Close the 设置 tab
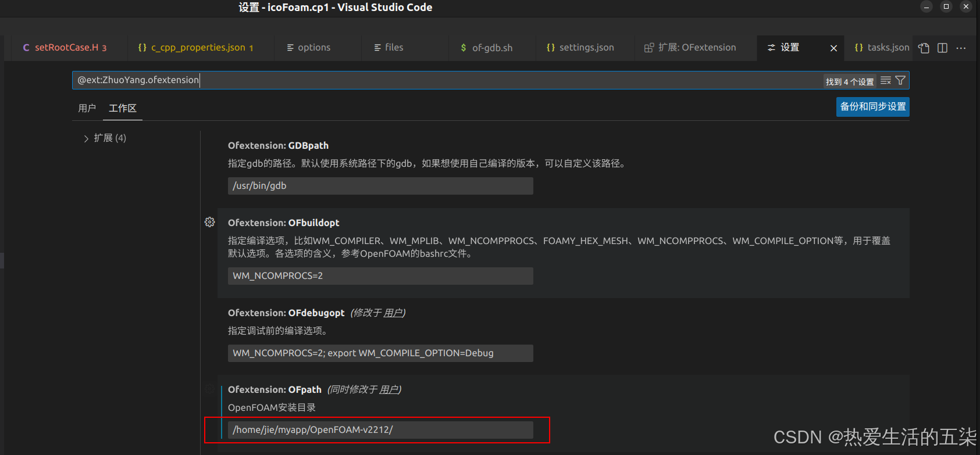This screenshot has width=980, height=455. [x=833, y=48]
